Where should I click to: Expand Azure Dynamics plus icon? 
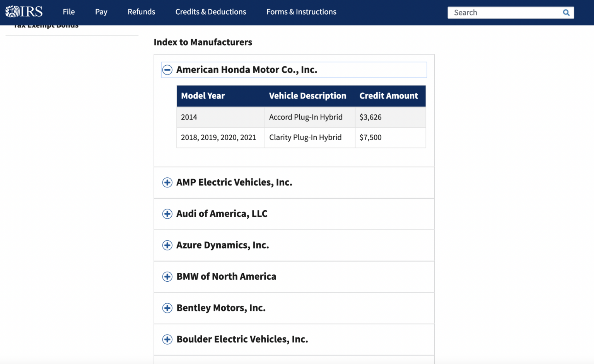[x=167, y=245]
